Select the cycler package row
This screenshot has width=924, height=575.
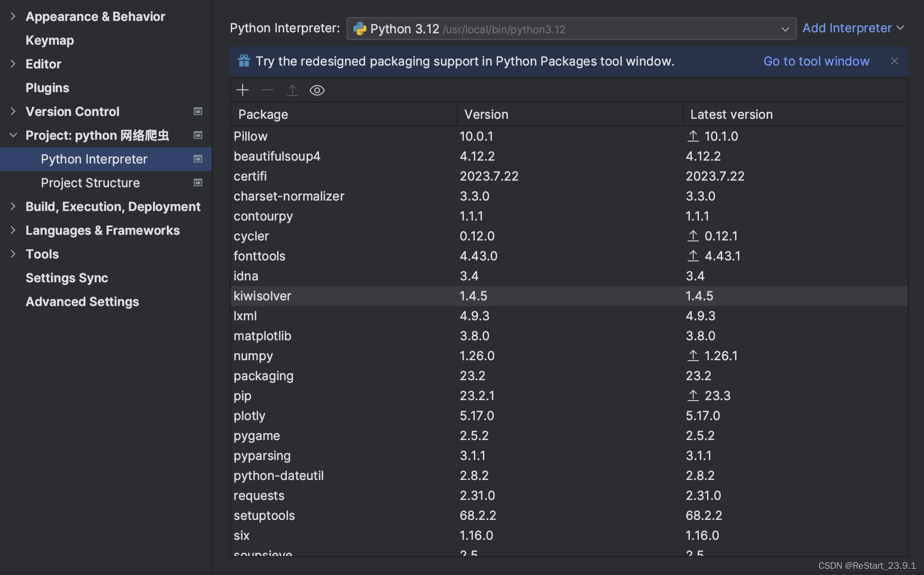(569, 236)
